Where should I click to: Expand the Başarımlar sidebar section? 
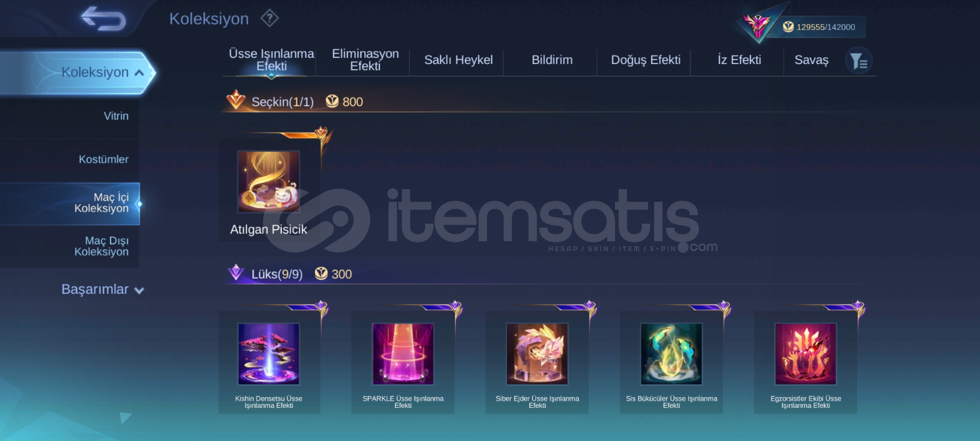(x=103, y=289)
